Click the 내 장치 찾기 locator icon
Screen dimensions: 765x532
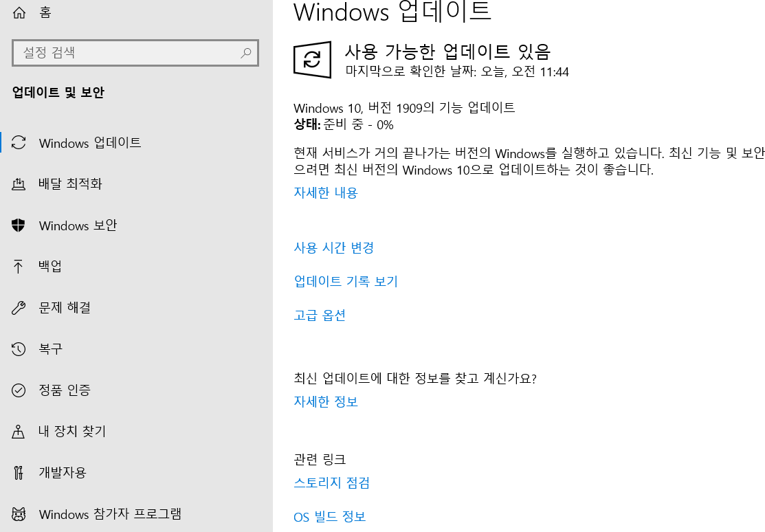click(19, 432)
